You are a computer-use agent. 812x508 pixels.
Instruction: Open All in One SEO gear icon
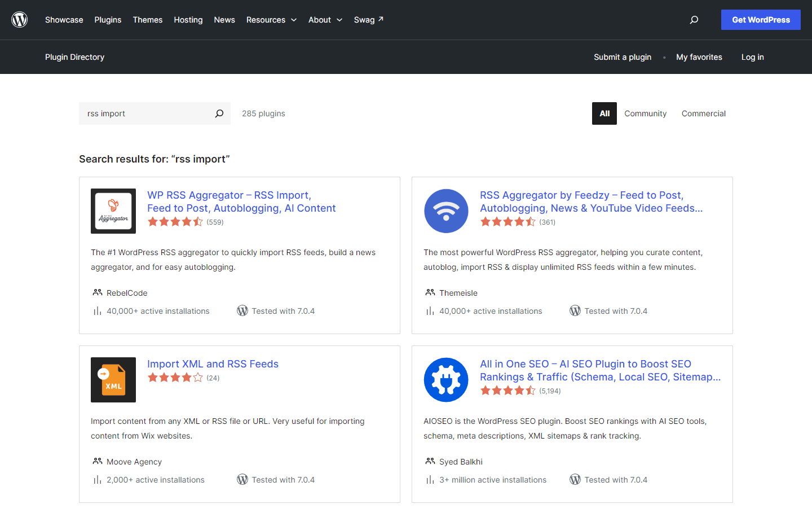(446, 380)
